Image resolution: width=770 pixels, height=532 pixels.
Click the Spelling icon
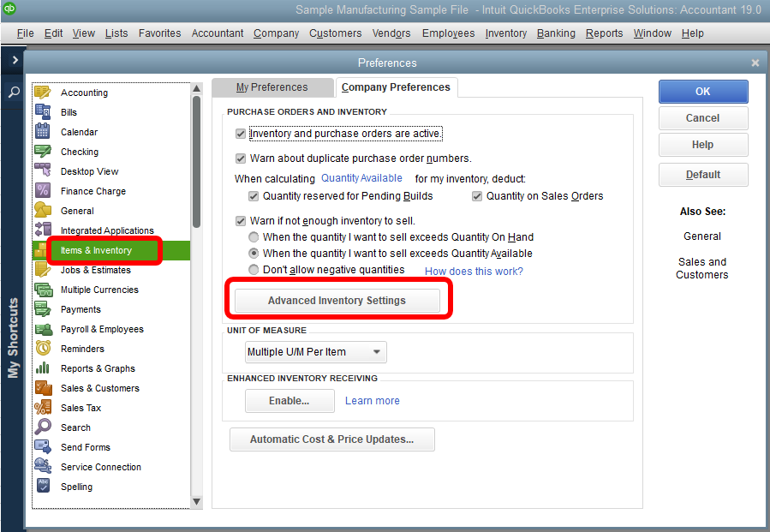43,486
